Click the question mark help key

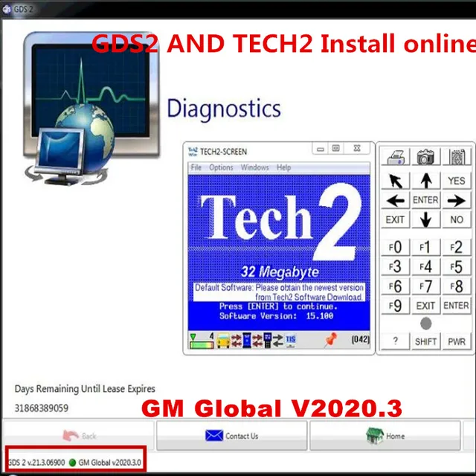(396, 341)
